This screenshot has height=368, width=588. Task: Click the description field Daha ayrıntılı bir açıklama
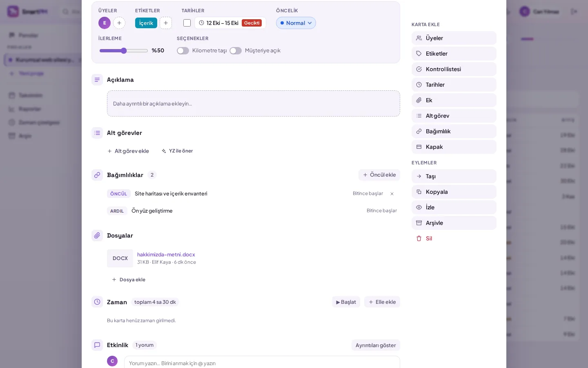tap(254, 103)
